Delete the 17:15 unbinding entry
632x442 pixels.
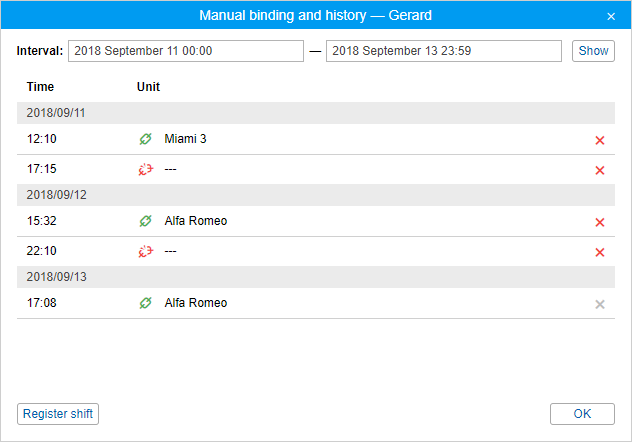click(600, 170)
